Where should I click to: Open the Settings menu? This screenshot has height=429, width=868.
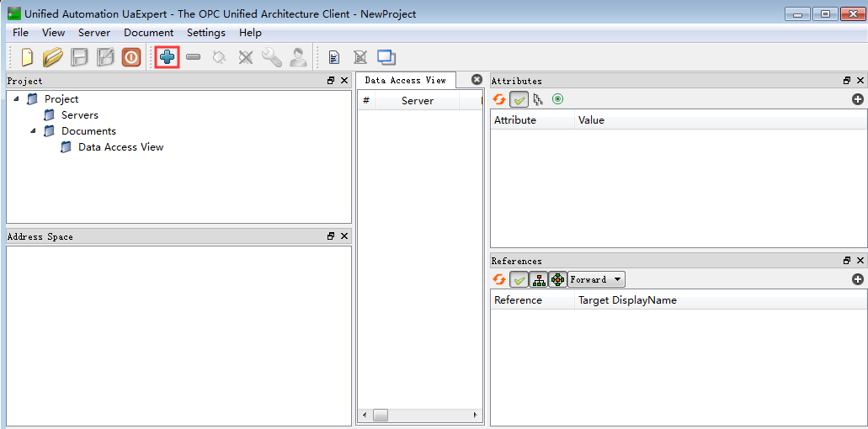pyautogui.click(x=206, y=33)
